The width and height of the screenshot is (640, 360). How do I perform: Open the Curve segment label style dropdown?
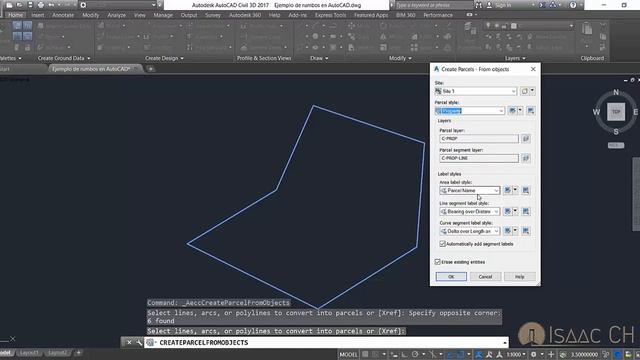470,231
